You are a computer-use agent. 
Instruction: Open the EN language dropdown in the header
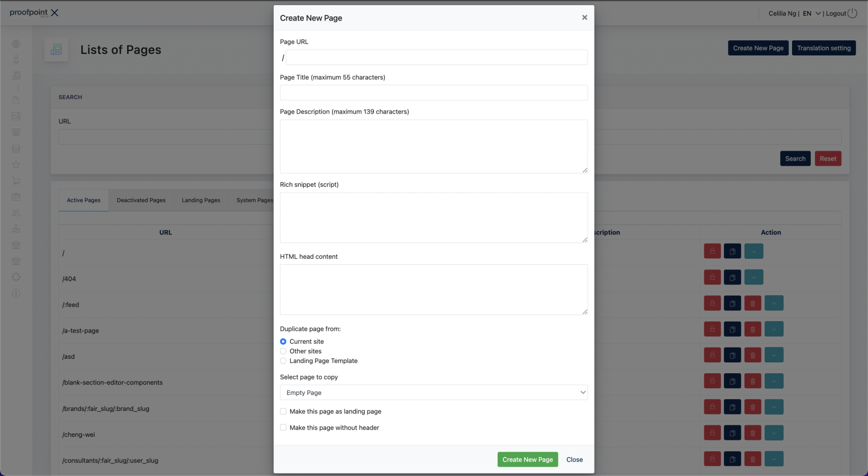pos(812,13)
